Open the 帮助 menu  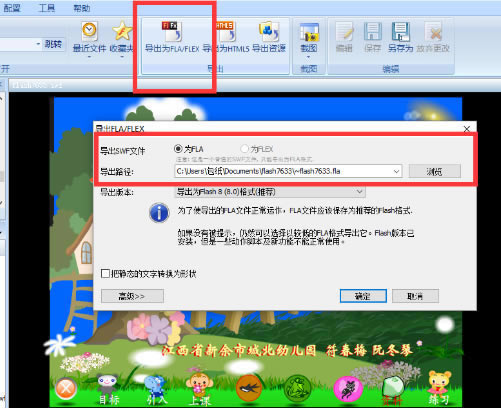tap(82, 7)
